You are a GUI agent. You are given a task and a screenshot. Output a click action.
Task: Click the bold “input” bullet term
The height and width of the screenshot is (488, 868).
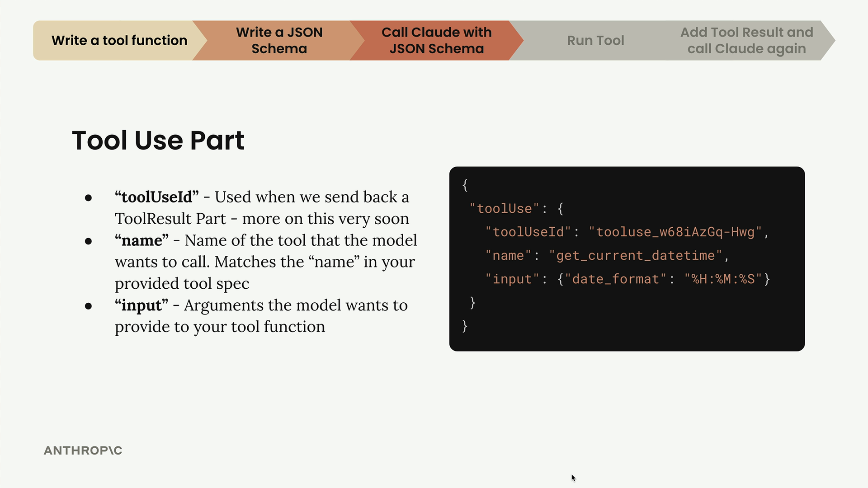point(142,305)
